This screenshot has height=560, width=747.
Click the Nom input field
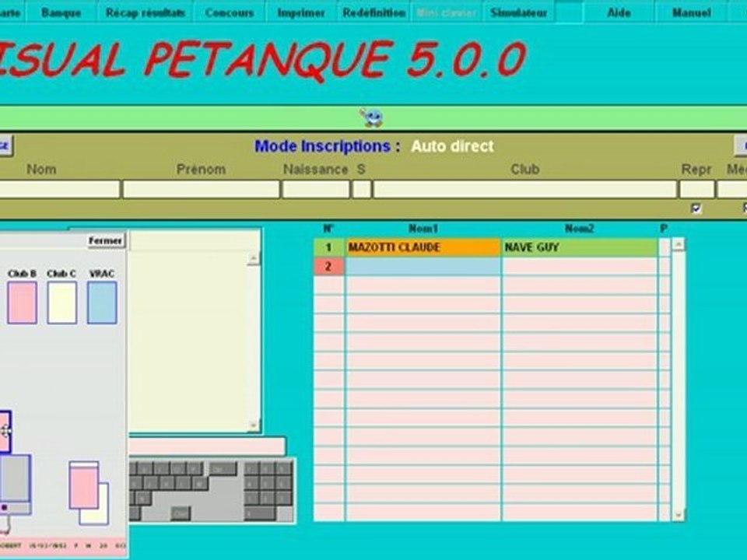point(58,189)
